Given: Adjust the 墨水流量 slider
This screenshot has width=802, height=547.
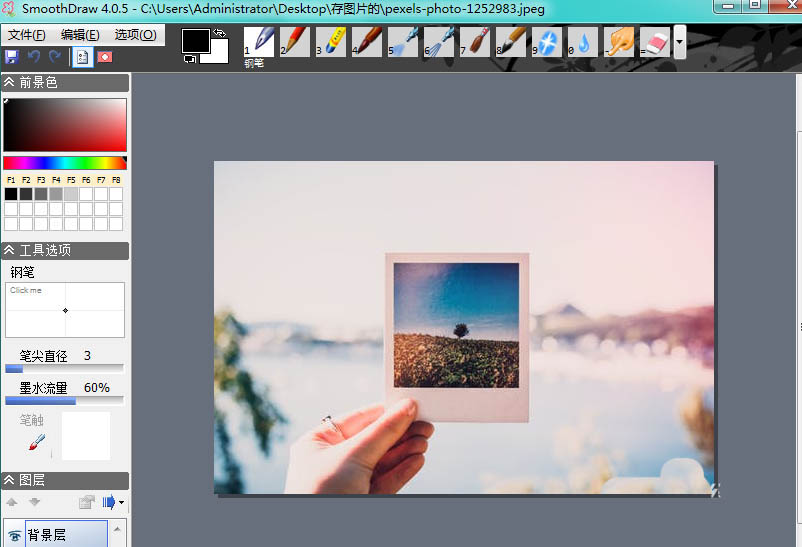Looking at the screenshot, I should click(64, 401).
